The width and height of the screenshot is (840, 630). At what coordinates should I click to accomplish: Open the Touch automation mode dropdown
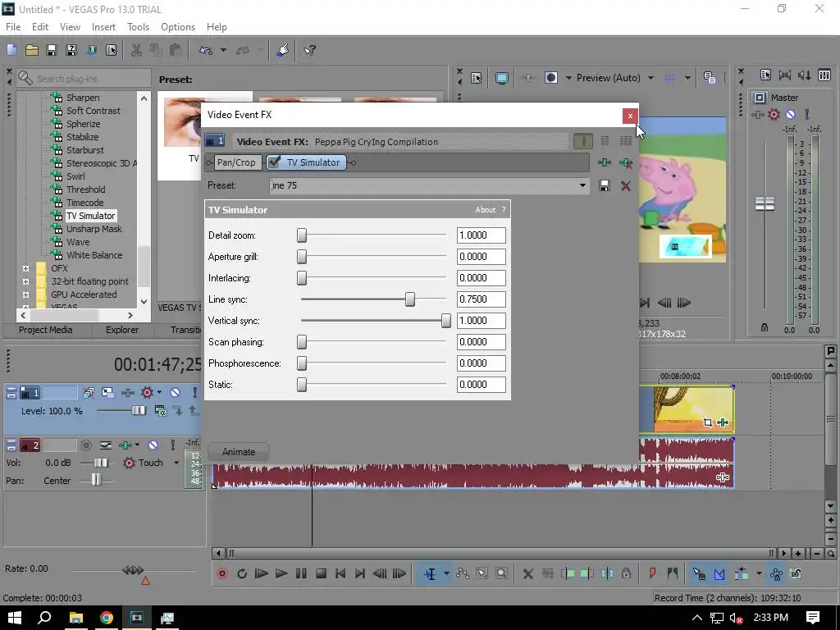[x=176, y=463]
